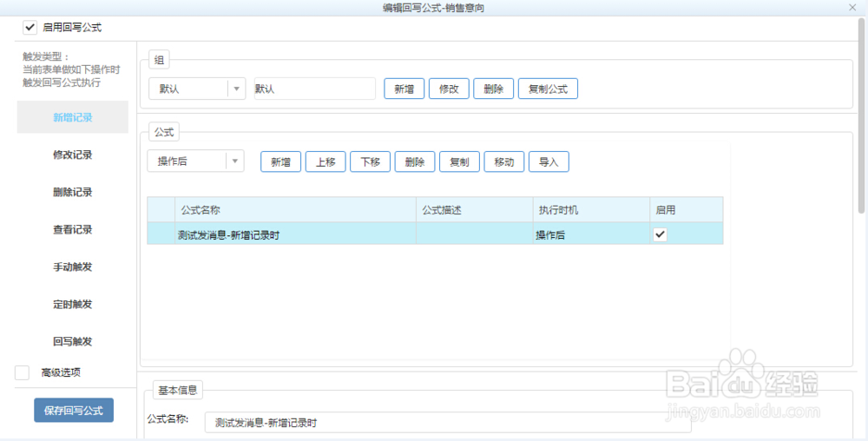The height and width of the screenshot is (441, 868).
Task: Click 删除 in the 公式 toolbar
Action: 415,161
